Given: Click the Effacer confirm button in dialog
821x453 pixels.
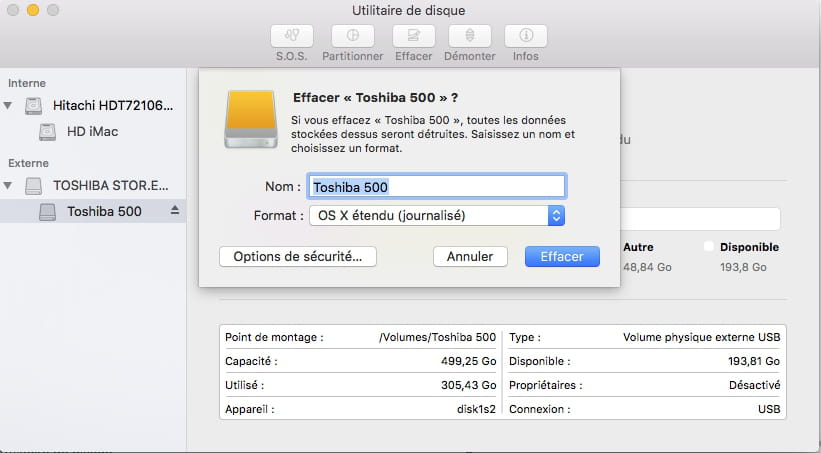Looking at the screenshot, I should pos(562,257).
